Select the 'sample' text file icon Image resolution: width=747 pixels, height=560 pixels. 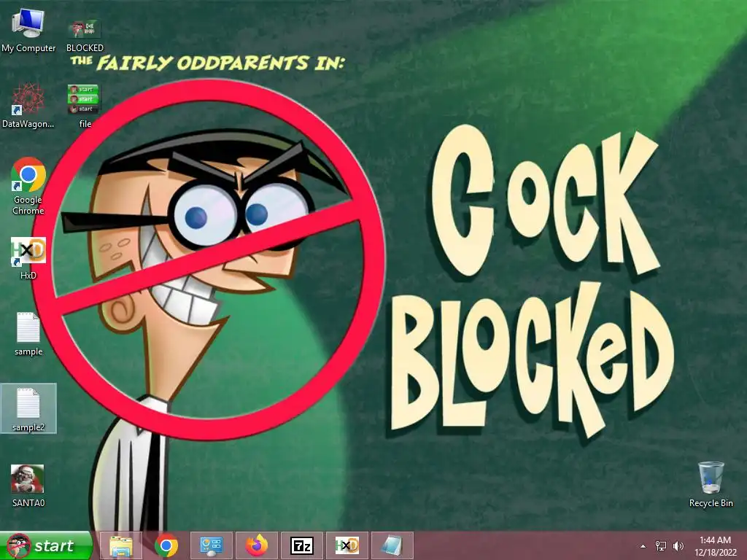coord(28,334)
